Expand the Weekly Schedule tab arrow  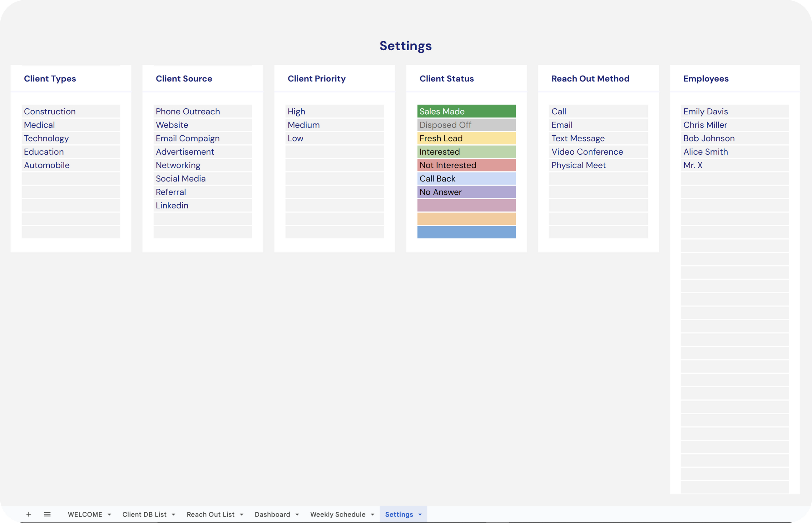(x=372, y=515)
